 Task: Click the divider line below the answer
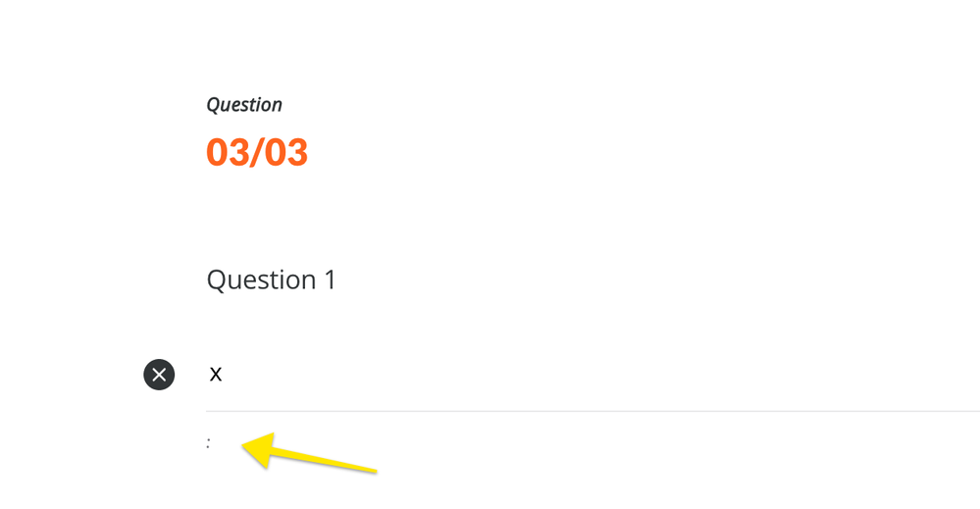tap(589, 411)
